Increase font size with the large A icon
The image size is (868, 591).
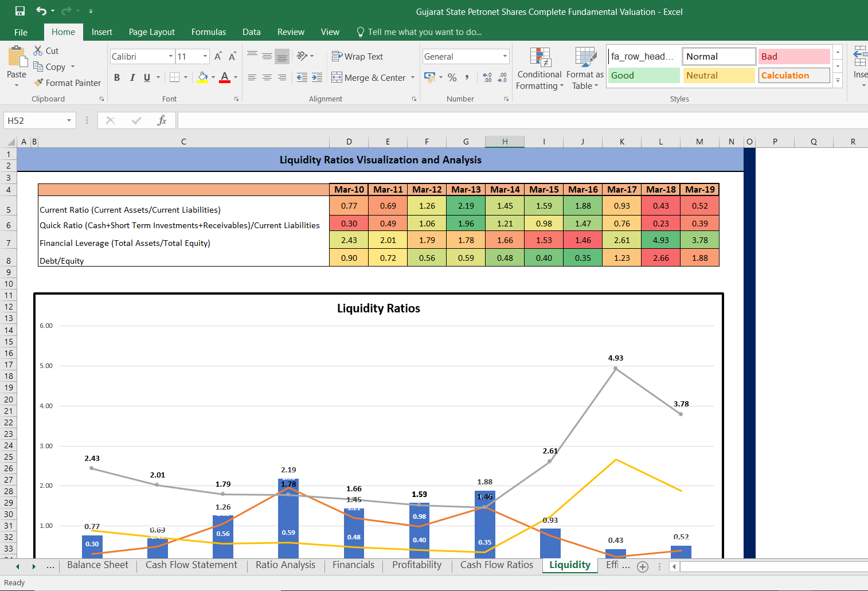click(218, 56)
